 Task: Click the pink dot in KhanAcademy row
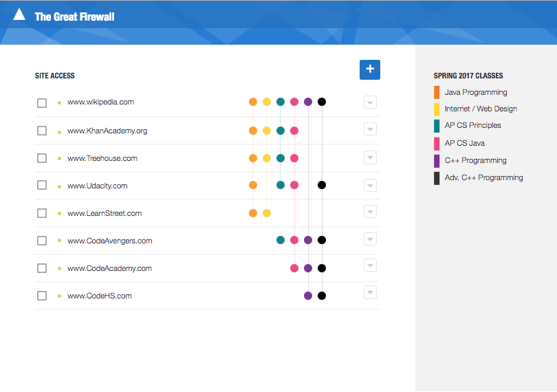(x=294, y=131)
